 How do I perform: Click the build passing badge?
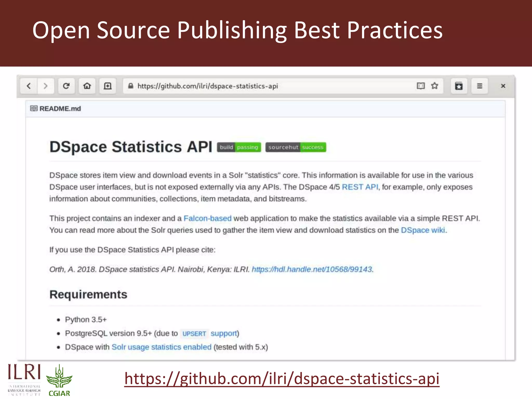[239, 147]
